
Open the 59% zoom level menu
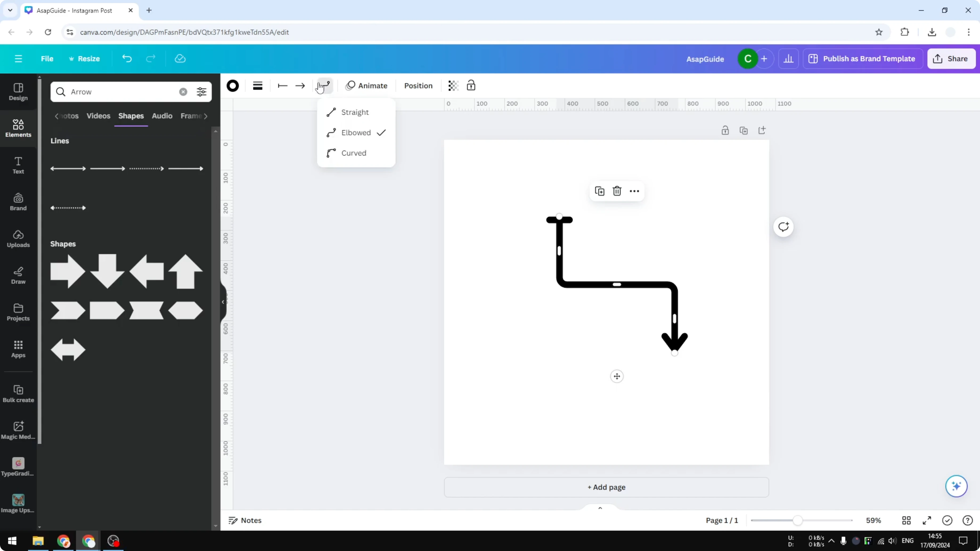pos(873,521)
